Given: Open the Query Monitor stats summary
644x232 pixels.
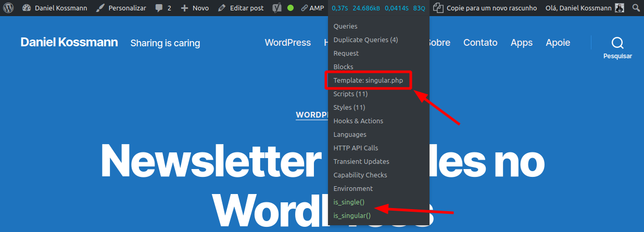Looking at the screenshot, I should 378,8.
